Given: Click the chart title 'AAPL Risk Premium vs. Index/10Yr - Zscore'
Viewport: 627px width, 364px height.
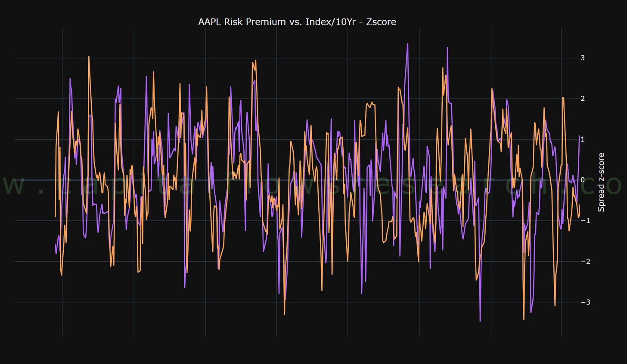Looking at the screenshot, I should 297,22.
